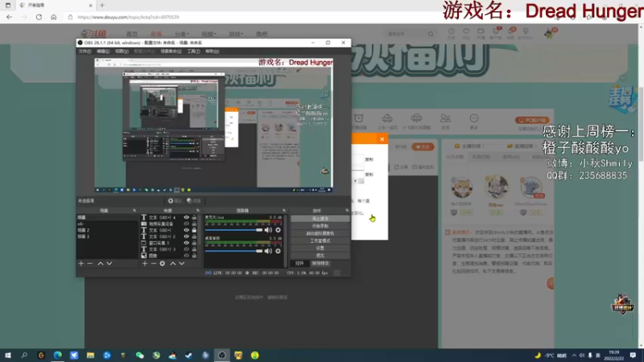This screenshot has height=362, width=644.
Task: Switch to OBS Studio taskbar icon
Action: click(x=222, y=356)
